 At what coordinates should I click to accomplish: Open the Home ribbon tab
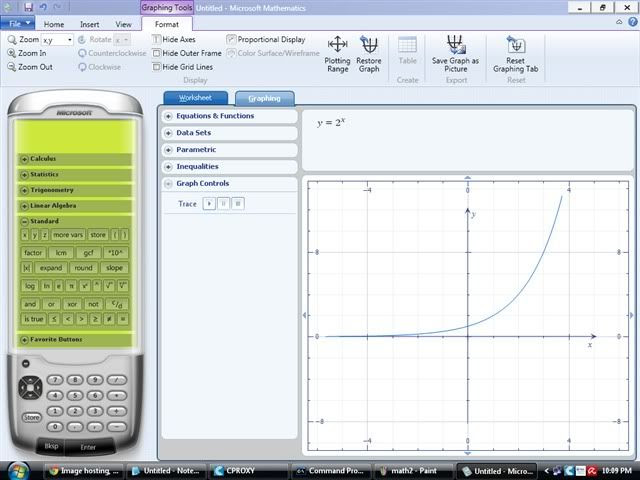point(54,24)
